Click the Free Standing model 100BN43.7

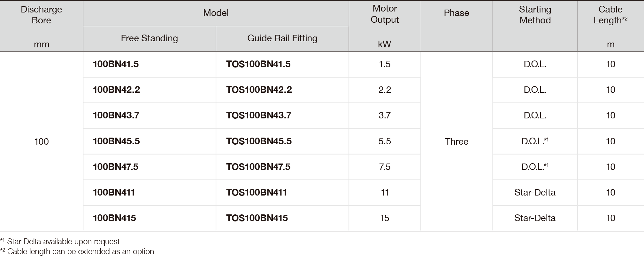point(116,115)
